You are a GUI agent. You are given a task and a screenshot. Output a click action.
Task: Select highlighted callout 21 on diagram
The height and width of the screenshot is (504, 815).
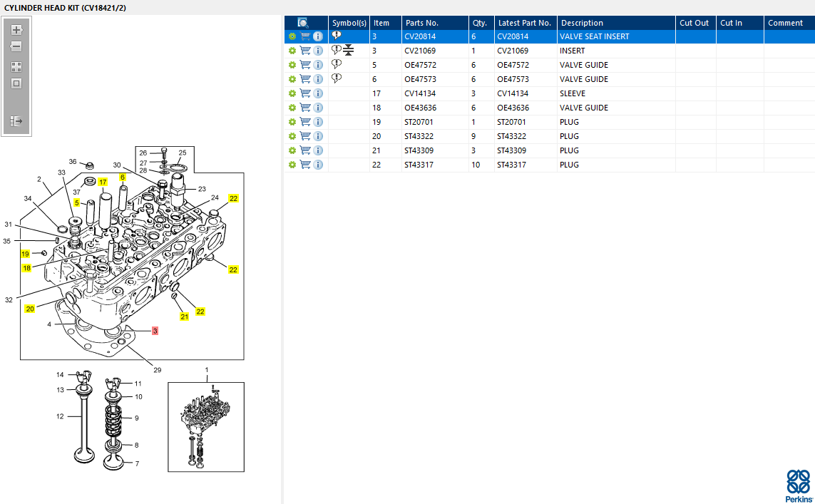click(x=185, y=317)
